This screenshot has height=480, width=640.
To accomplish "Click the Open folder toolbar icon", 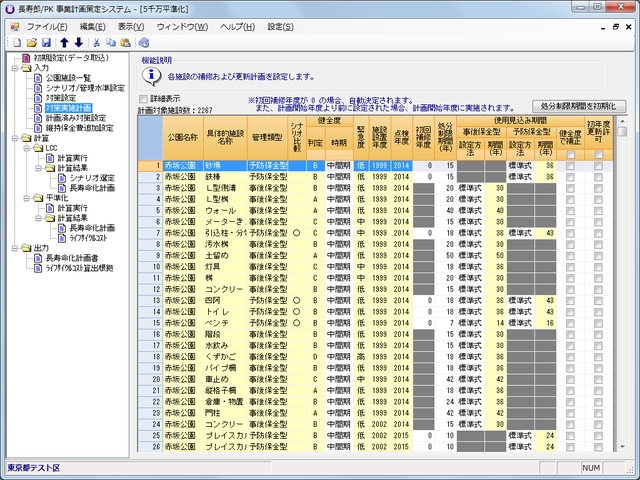I will pos(33,43).
